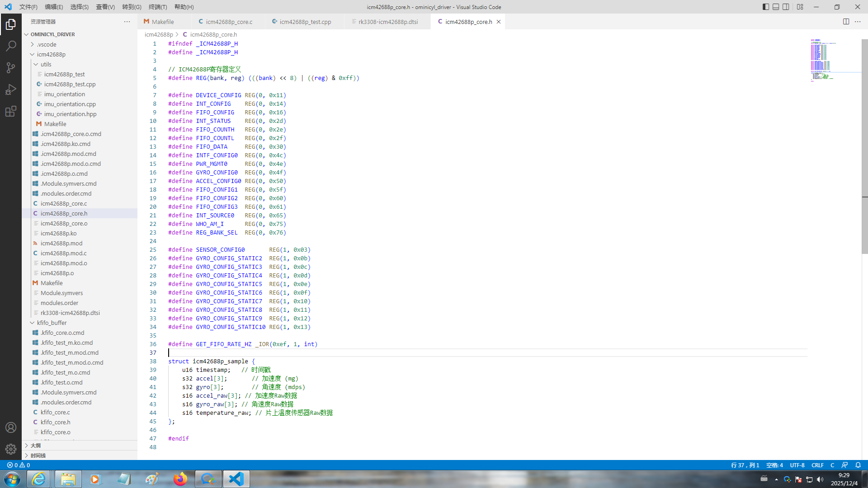868x488 pixels.
Task: Click the split editor right icon
Action: [846, 22]
